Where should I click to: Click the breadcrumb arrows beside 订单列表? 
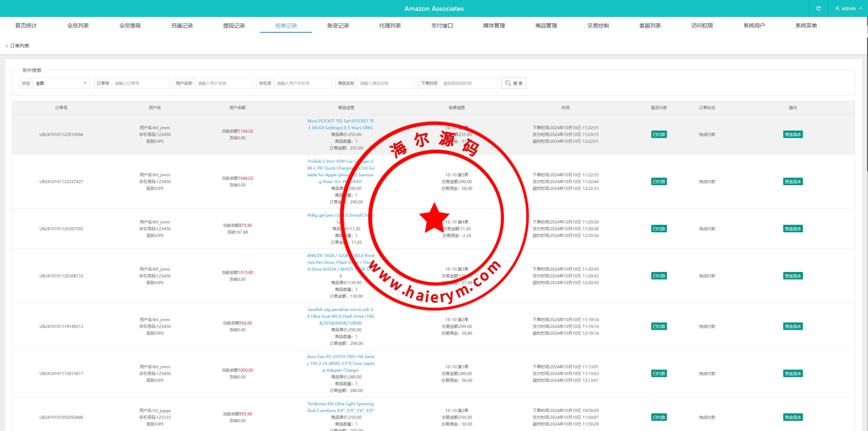pyautogui.click(x=6, y=46)
